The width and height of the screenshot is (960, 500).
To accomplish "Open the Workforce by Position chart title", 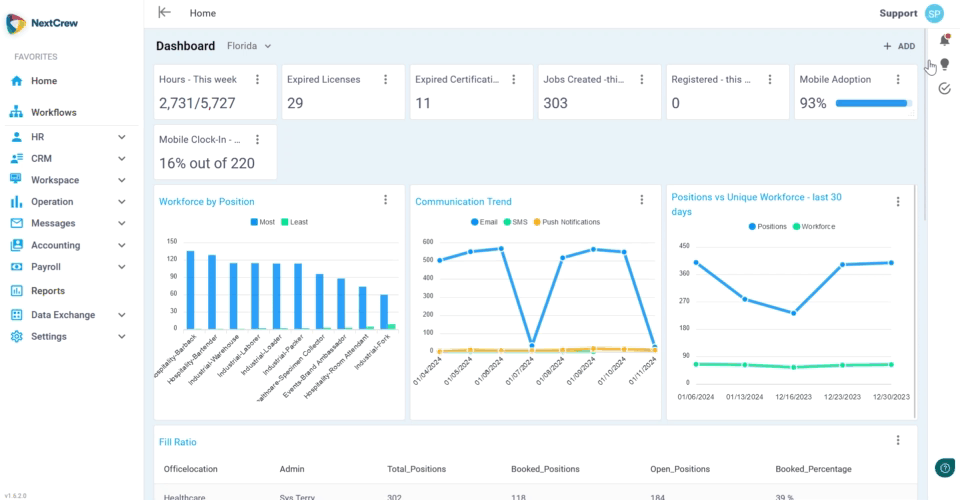I will coord(206,201).
